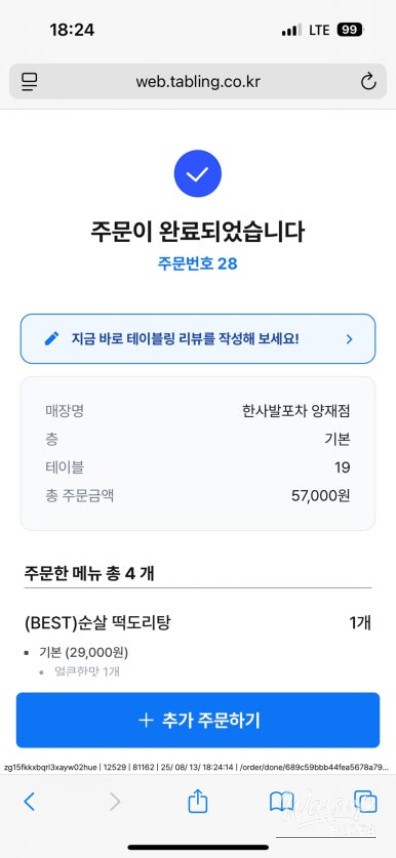Open the Safari bookmarks book icon
Image resolution: width=396 pixels, height=858 pixels.
(282, 802)
